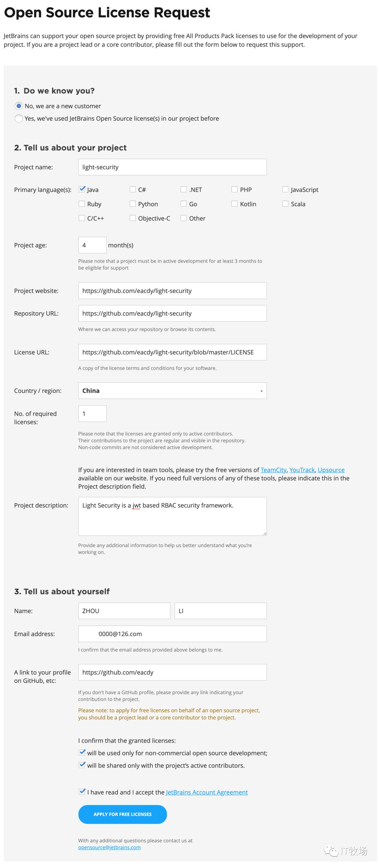
Task: Toggle the non-commercial open source development checkbox
Action: (x=82, y=753)
